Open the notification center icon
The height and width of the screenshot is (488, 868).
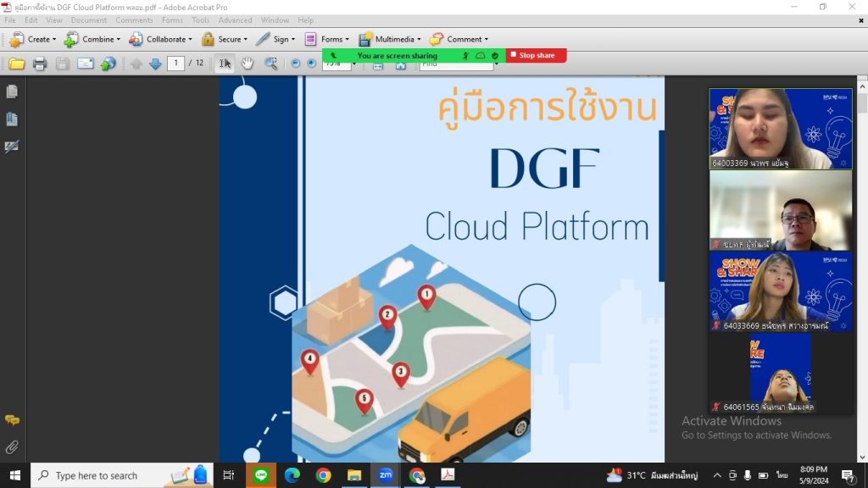coord(849,475)
